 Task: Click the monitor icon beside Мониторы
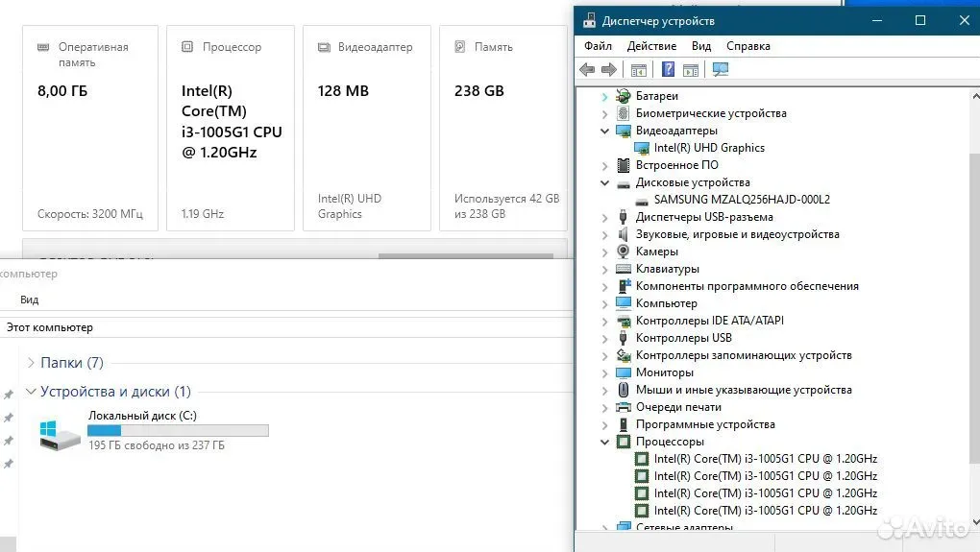pos(624,372)
